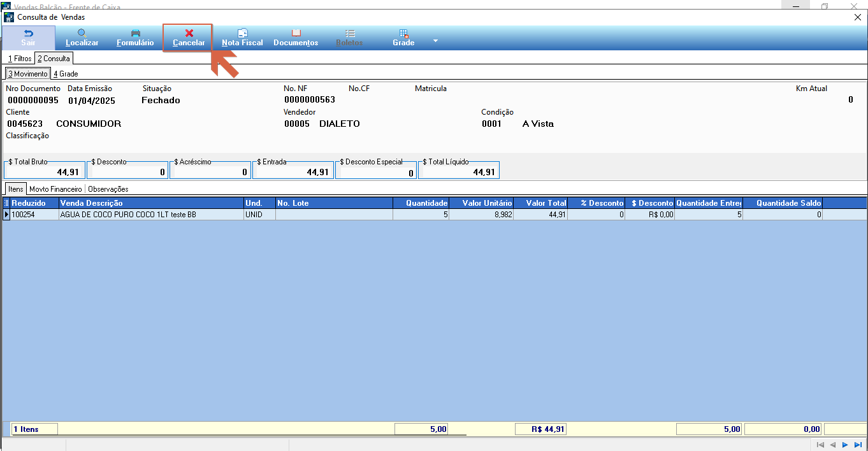The height and width of the screenshot is (451, 868).
Task: Click the Valor Unitário column header
Action: click(x=481, y=203)
